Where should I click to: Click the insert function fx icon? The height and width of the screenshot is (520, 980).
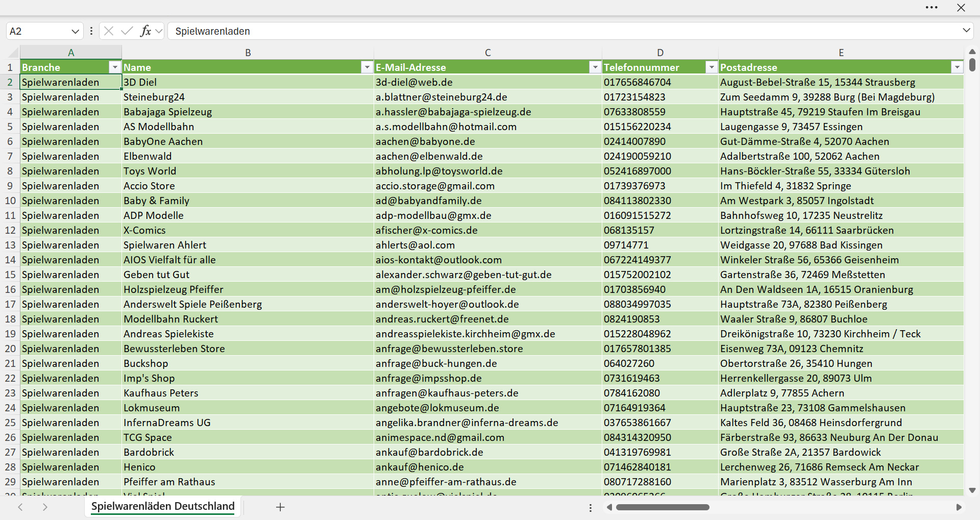tap(145, 31)
